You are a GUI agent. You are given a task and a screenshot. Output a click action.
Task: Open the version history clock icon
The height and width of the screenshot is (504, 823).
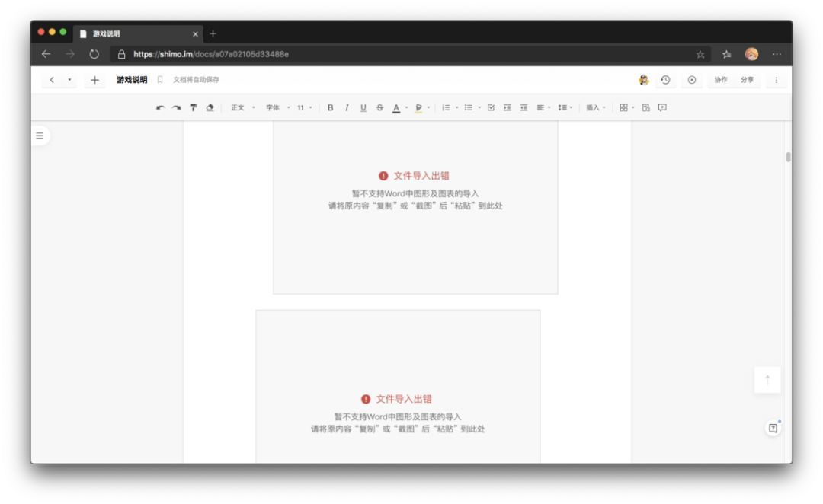pos(665,80)
